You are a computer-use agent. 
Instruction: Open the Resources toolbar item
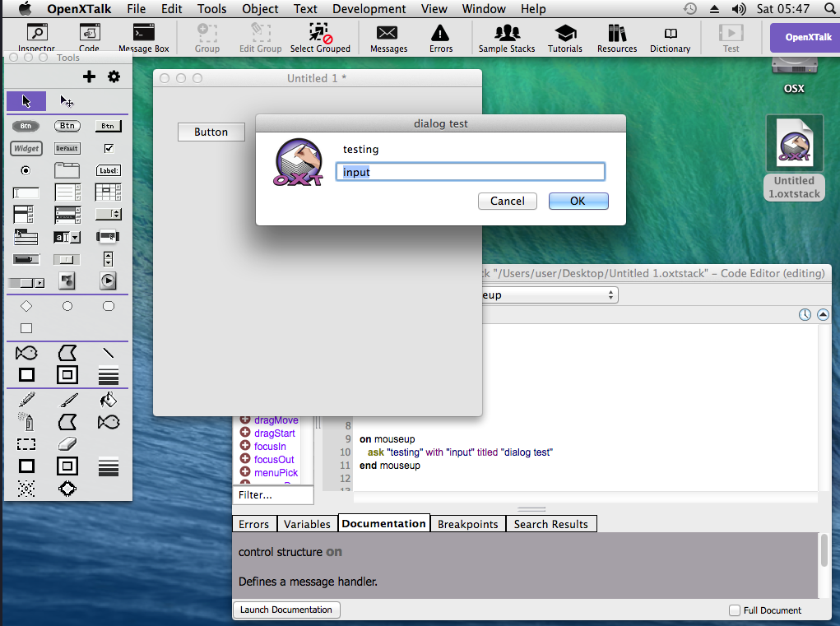click(x=617, y=38)
